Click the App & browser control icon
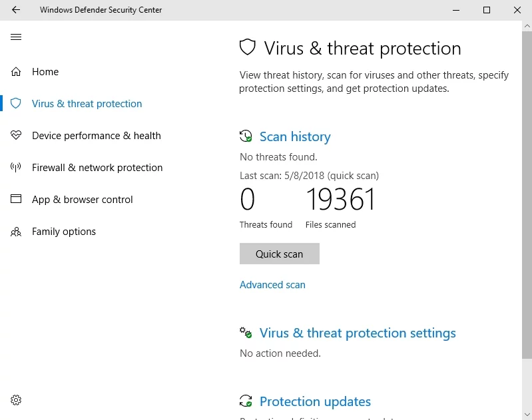This screenshot has width=532, height=420. [17, 200]
